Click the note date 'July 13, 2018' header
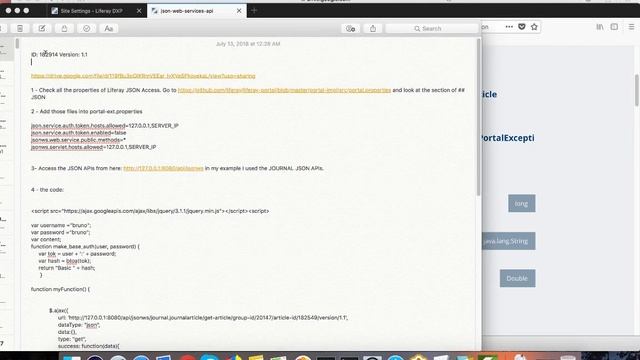This screenshot has height=360, width=640. [248, 44]
